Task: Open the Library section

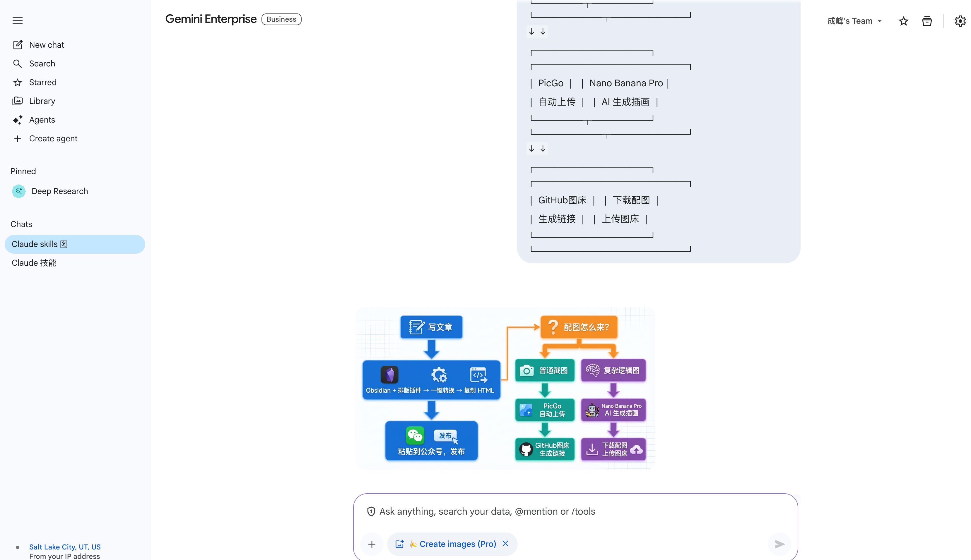Action: [42, 101]
